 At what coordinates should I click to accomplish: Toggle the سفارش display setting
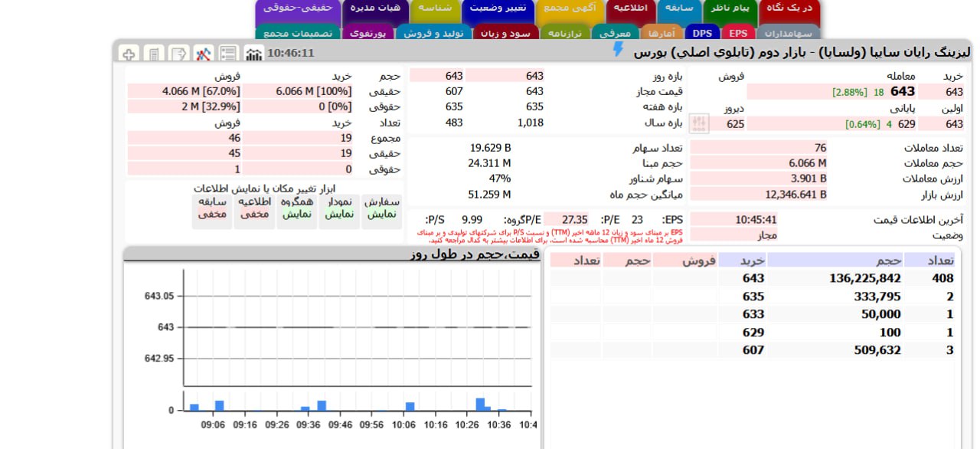[381, 208]
